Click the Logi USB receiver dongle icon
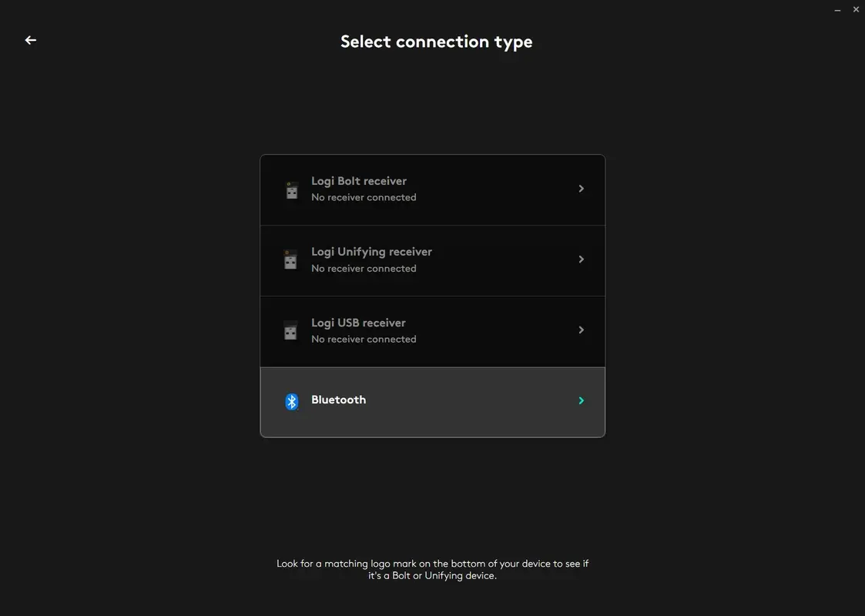865x616 pixels. coord(291,331)
